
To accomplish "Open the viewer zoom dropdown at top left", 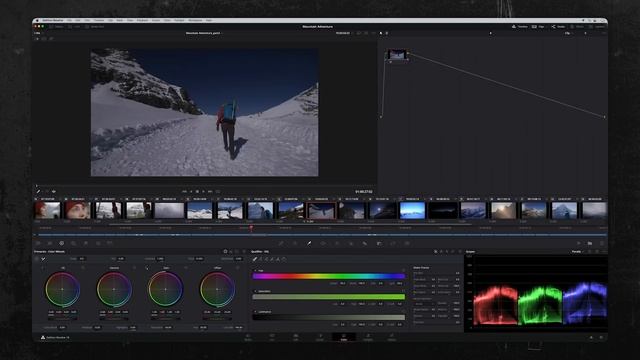I will coord(37,33).
